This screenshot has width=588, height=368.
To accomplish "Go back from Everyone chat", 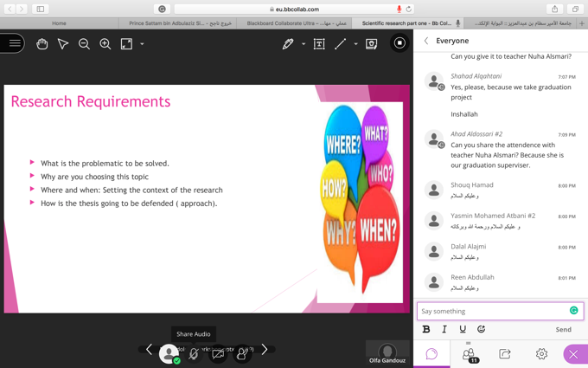I will 426,41.
